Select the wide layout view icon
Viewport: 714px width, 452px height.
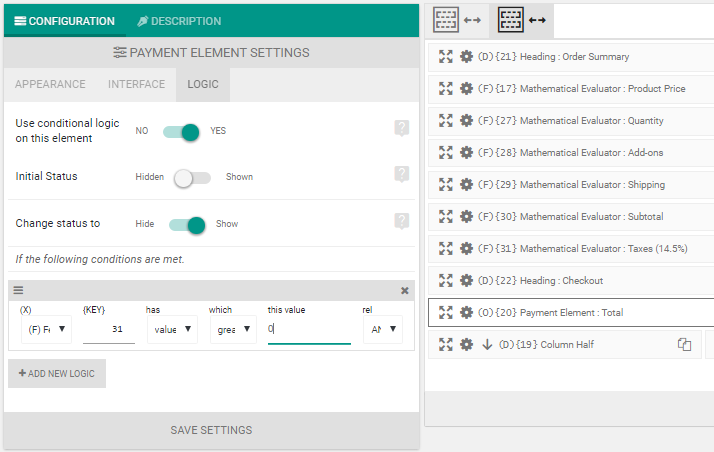point(520,19)
